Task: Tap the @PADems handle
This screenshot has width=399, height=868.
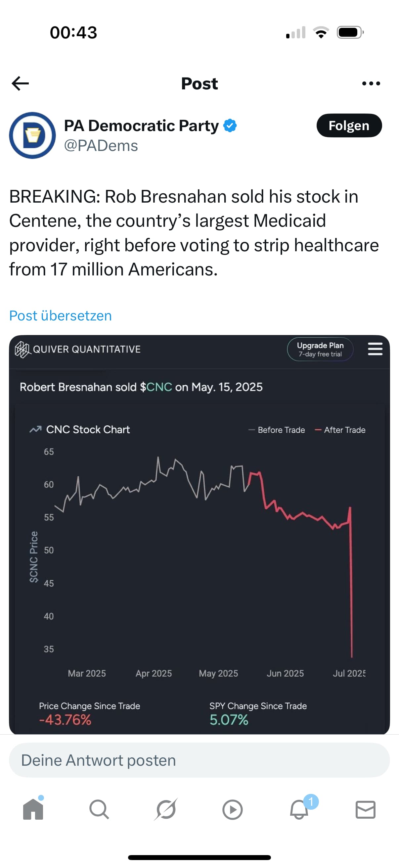Action: 101,146
